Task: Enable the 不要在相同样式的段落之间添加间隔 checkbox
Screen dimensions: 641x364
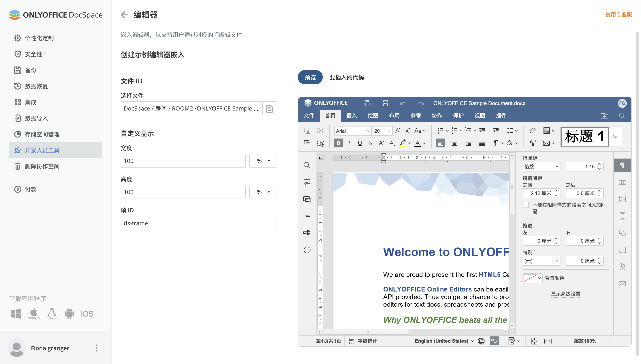Action: click(x=526, y=205)
